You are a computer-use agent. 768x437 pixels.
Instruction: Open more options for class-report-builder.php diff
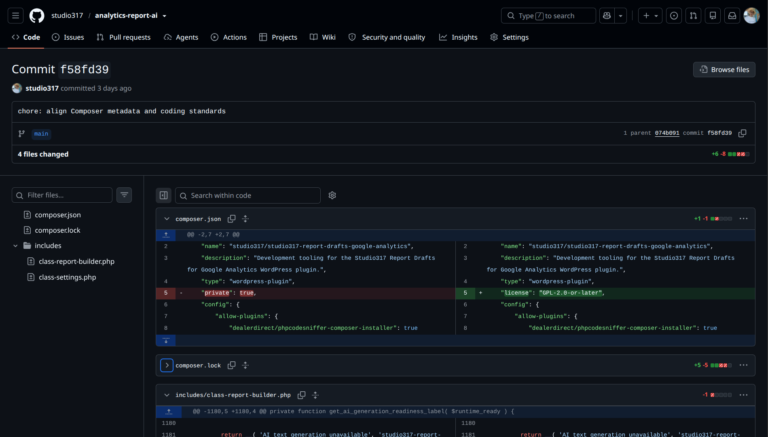(744, 395)
